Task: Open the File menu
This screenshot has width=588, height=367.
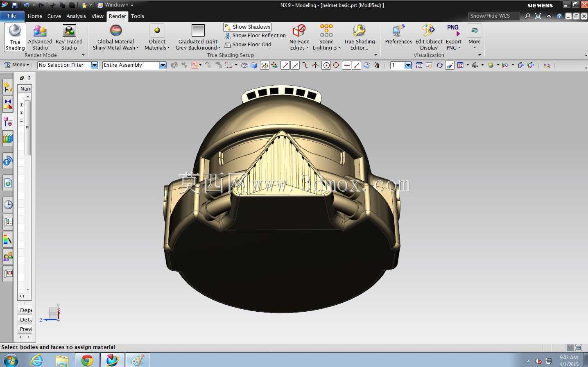Action: (12, 16)
